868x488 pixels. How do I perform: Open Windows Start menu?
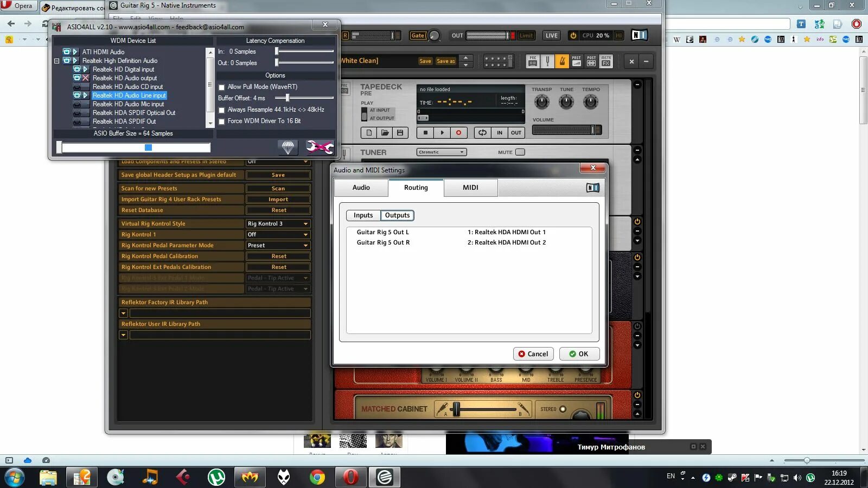(14, 477)
